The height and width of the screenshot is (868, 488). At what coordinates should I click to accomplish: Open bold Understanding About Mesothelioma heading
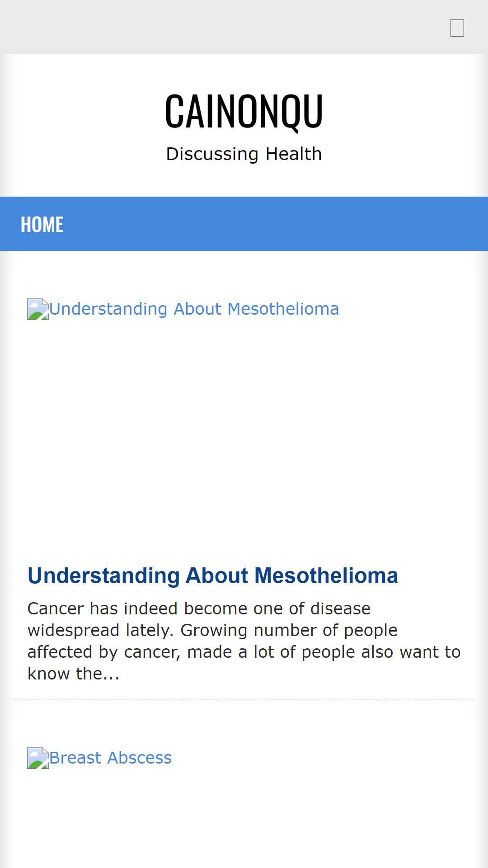[x=213, y=576]
